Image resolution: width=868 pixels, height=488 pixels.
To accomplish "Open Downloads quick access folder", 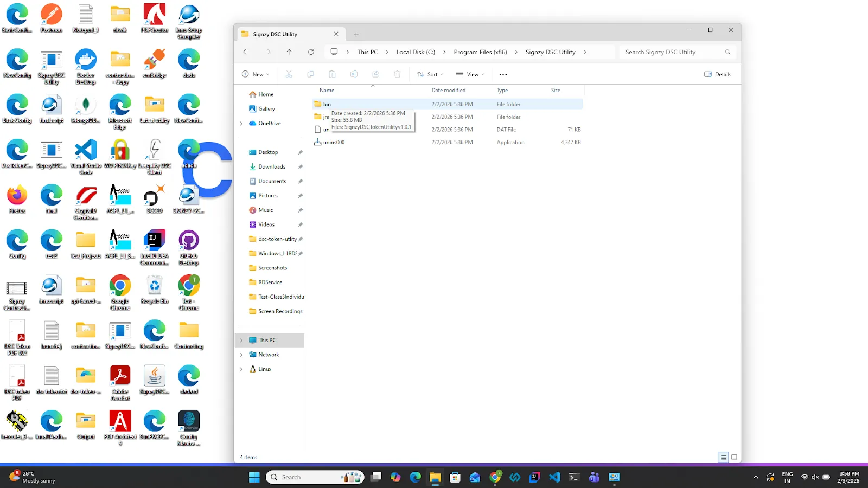I will pyautogui.click(x=272, y=167).
